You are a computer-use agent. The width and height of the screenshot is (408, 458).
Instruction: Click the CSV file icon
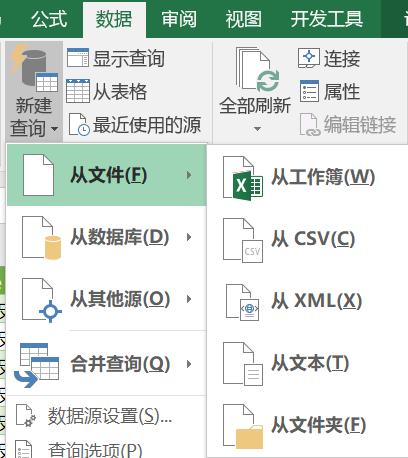point(243,240)
